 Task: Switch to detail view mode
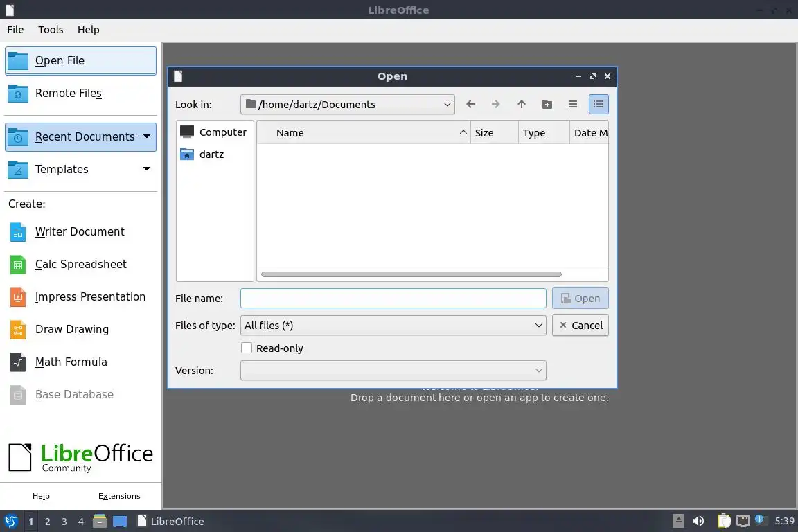598,105
